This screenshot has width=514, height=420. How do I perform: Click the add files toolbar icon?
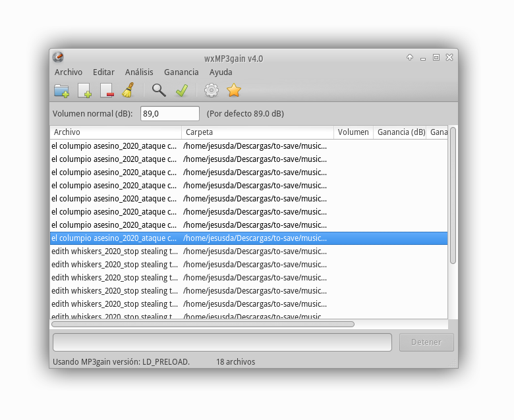84,91
